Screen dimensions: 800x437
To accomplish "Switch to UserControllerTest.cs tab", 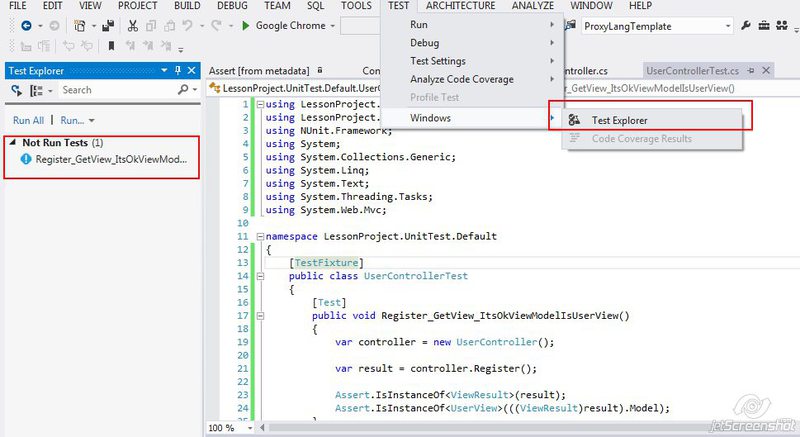I will (692, 71).
